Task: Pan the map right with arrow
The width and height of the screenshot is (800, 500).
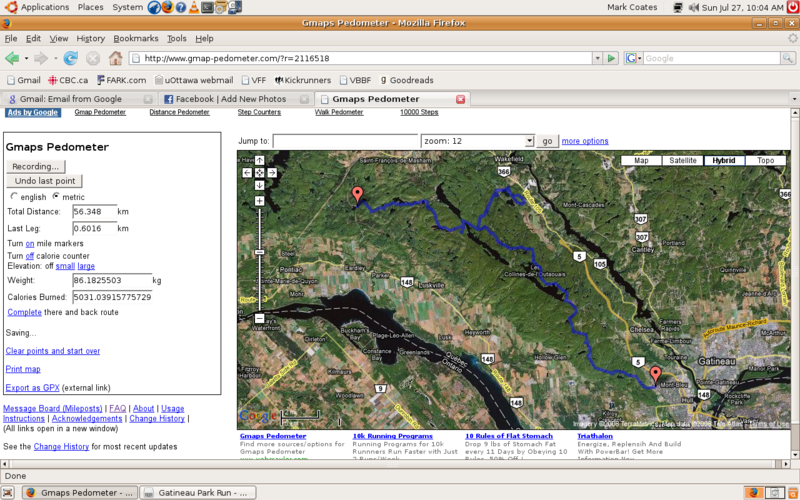Action: [x=273, y=173]
